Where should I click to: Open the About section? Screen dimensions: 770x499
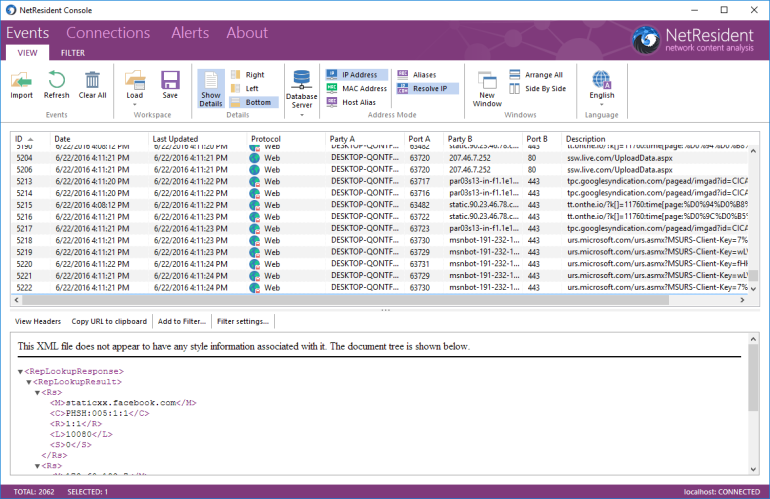(x=247, y=33)
